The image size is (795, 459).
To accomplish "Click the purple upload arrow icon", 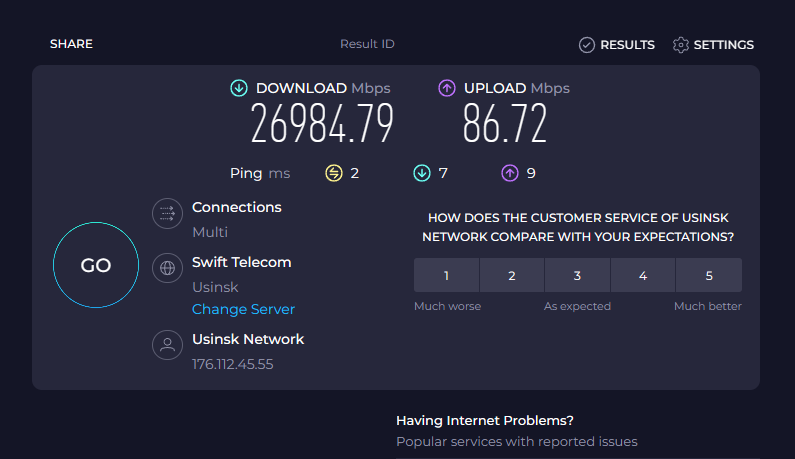I will coord(447,88).
